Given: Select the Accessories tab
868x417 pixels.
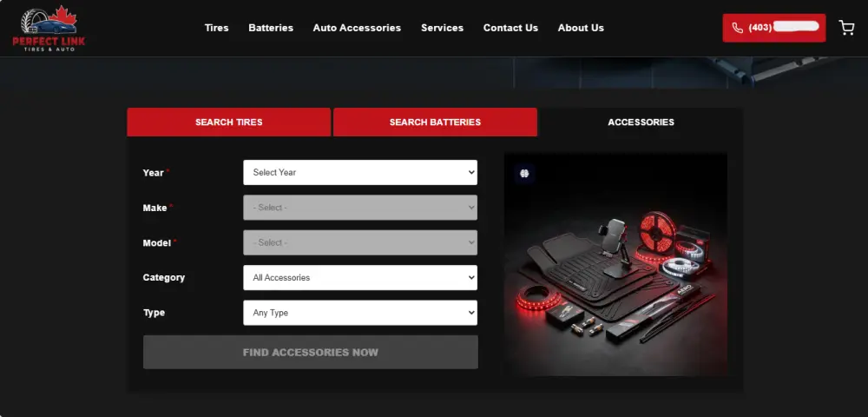Looking at the screenshot, I should tap(641, 122).
